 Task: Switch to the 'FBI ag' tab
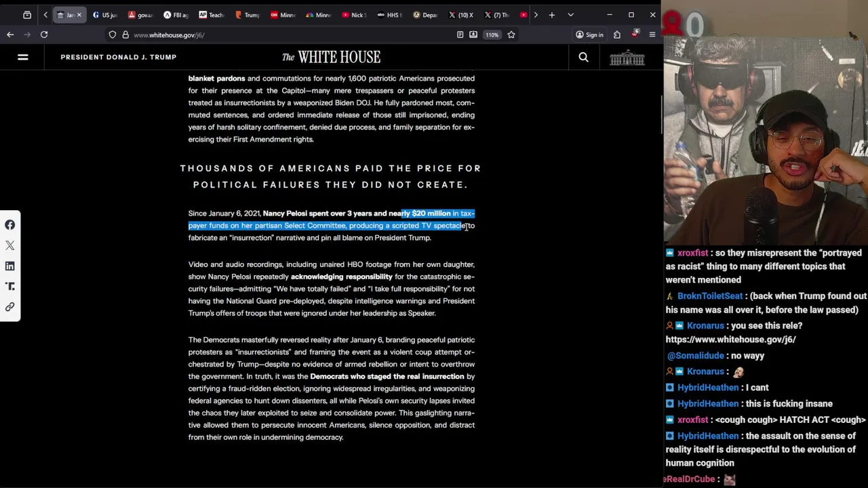click(x=176, y=15)
